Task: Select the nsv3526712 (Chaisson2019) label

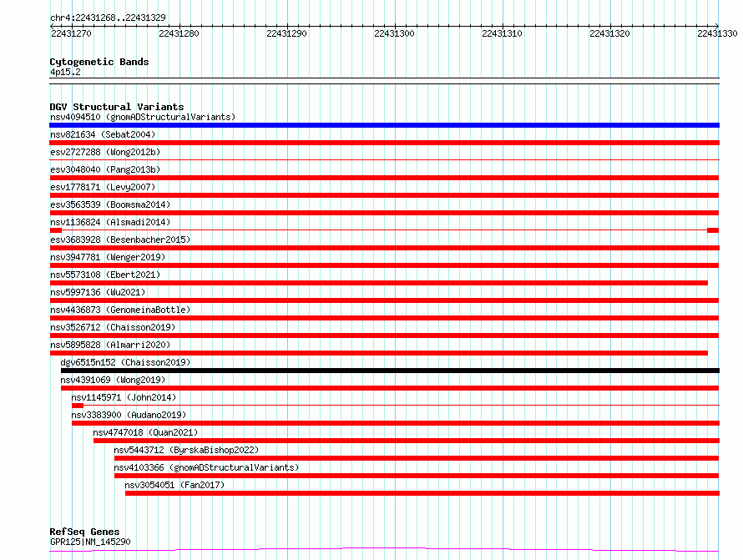Action: click(113, 327)
